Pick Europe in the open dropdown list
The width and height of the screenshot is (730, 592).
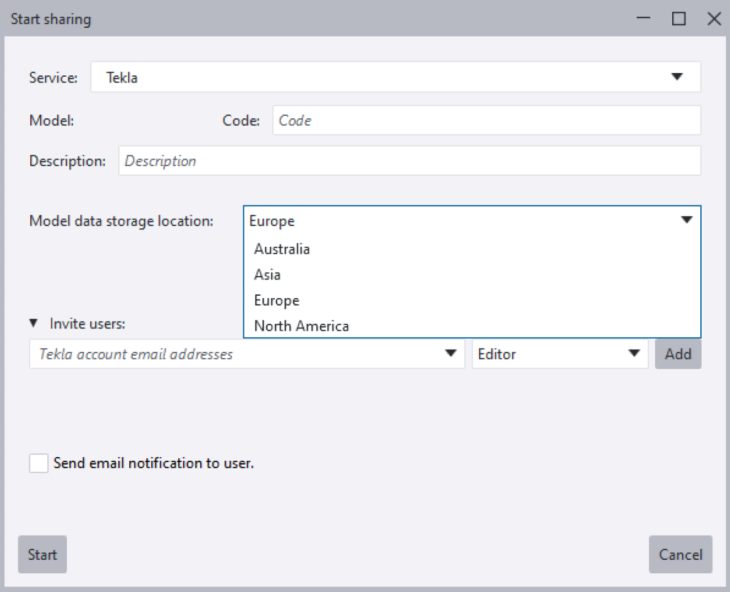(472, 300)
